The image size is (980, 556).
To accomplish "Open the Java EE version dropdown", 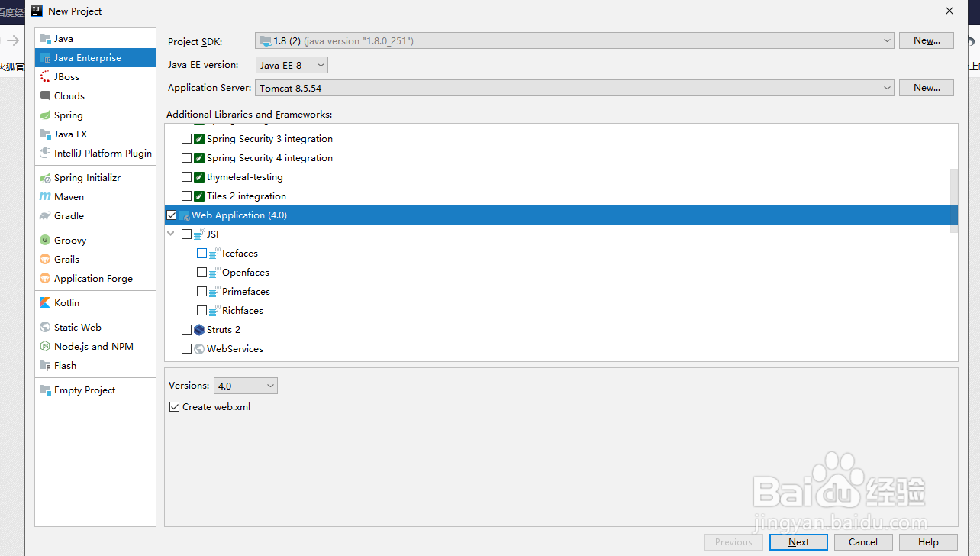I will pyautogui.click(x=292, y=65).
